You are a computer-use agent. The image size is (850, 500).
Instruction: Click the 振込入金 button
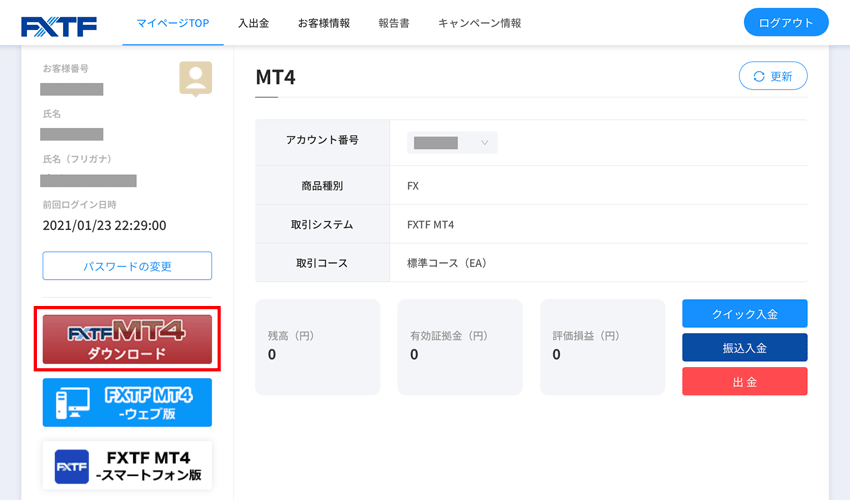pos(744,348)
